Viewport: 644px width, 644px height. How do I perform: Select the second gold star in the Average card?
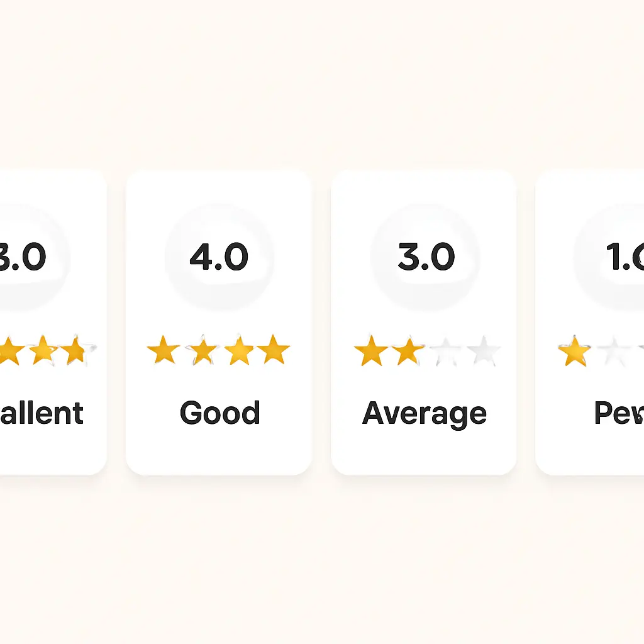coord(408,351)
